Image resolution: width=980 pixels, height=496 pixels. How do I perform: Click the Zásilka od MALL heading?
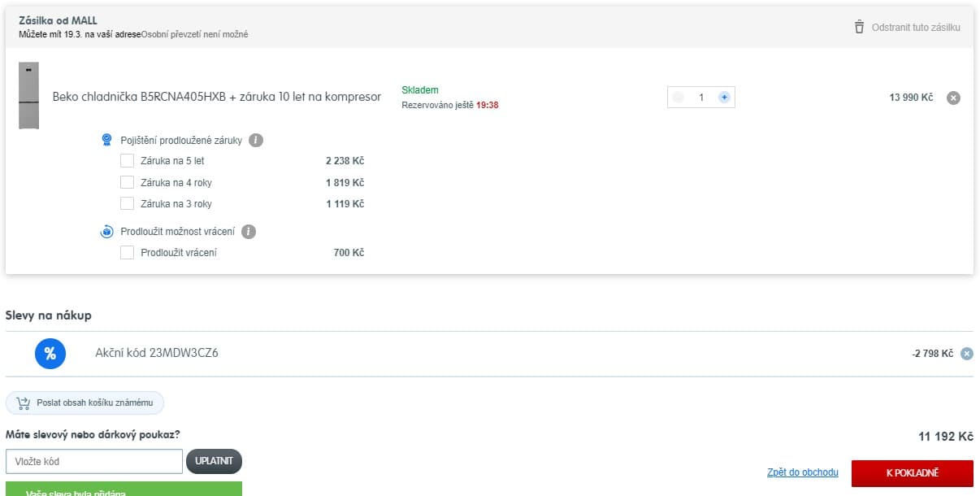[59, 20]
